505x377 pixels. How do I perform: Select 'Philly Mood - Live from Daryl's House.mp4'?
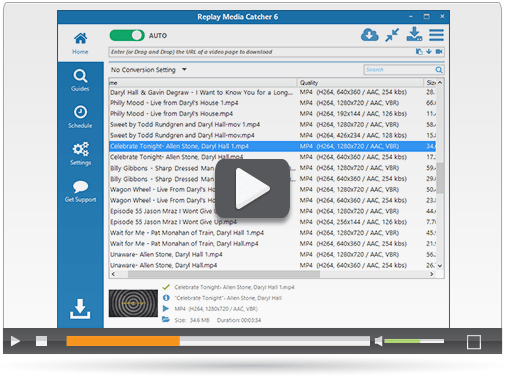(x=272, y=114)
